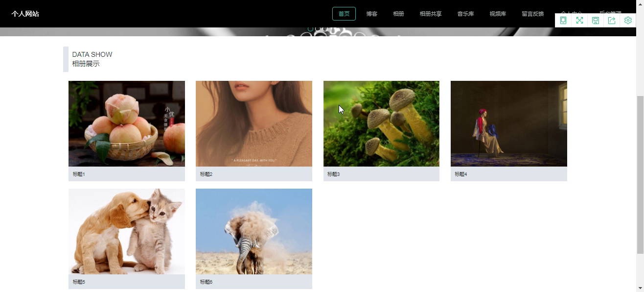This screenshot has height=292, width=644.
Task: Click the scrollbar down arrow
Action: pos(640,288)
